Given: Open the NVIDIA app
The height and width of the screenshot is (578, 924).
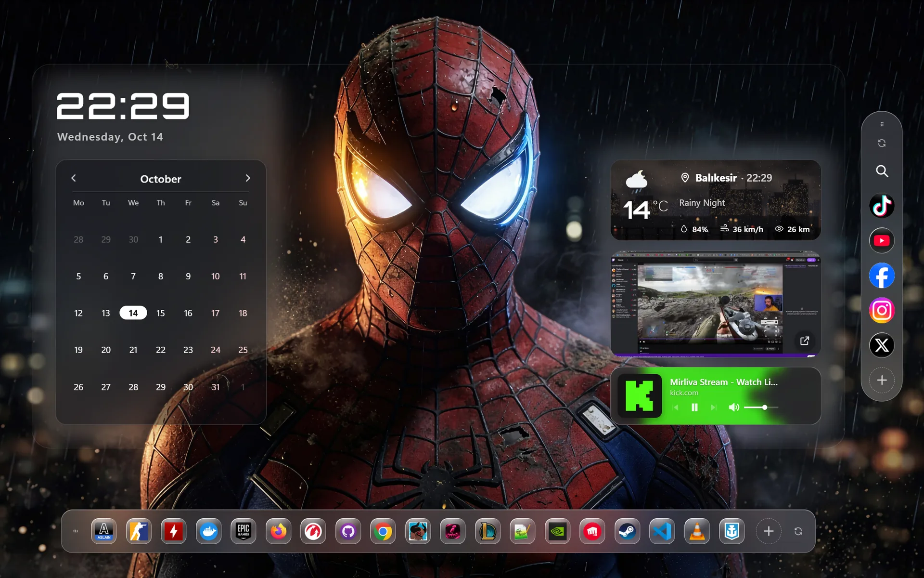Looking at the screenshot, I should [558, 531].
